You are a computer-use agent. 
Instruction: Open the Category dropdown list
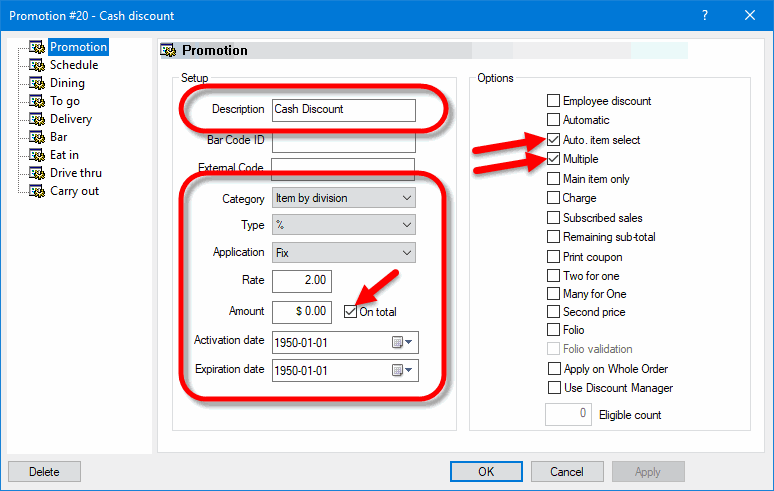pos(343,198)
